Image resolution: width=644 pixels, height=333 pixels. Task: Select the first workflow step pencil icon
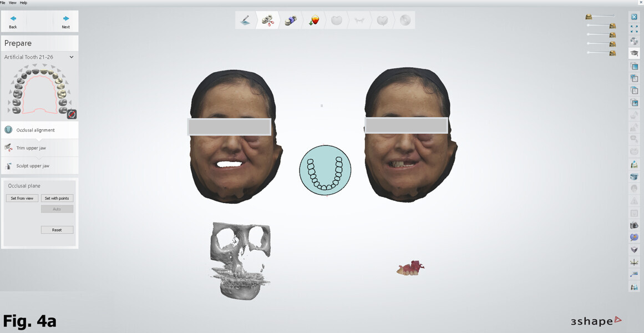[x=245, y=21]
